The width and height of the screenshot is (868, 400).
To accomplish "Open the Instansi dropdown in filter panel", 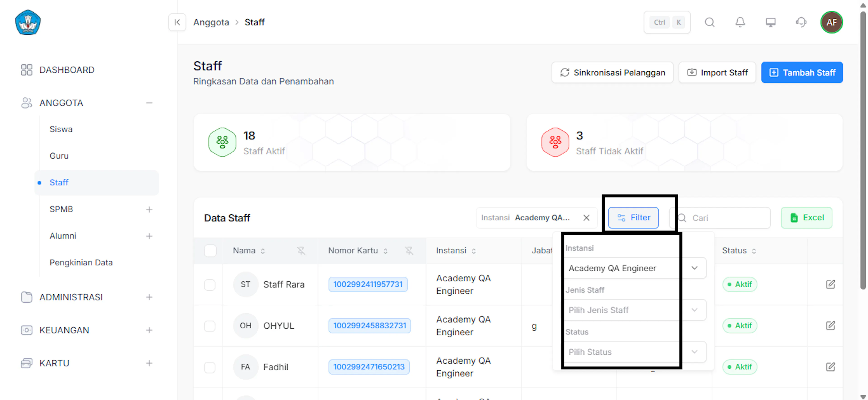I will coord(635,268).
